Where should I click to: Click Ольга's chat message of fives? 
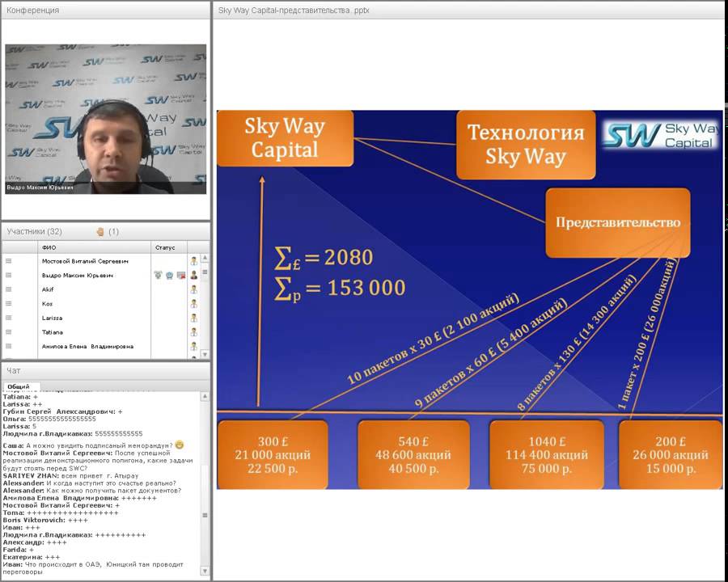pos(49,419)
